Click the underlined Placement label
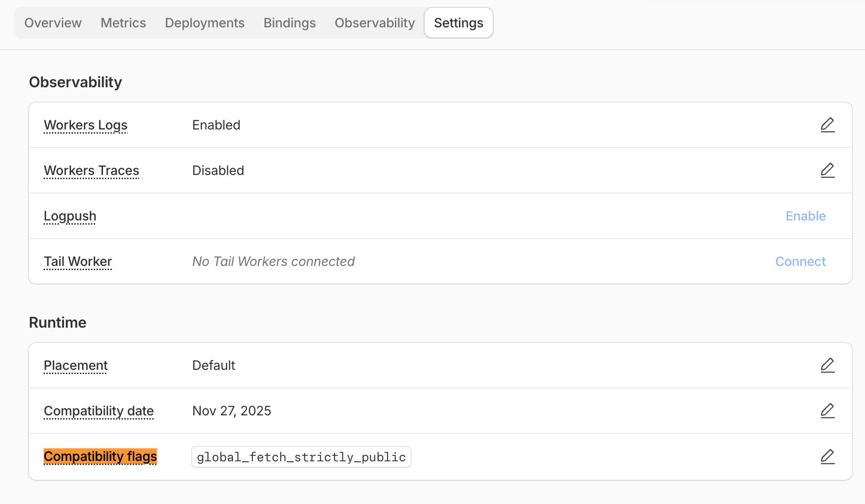 75,365
